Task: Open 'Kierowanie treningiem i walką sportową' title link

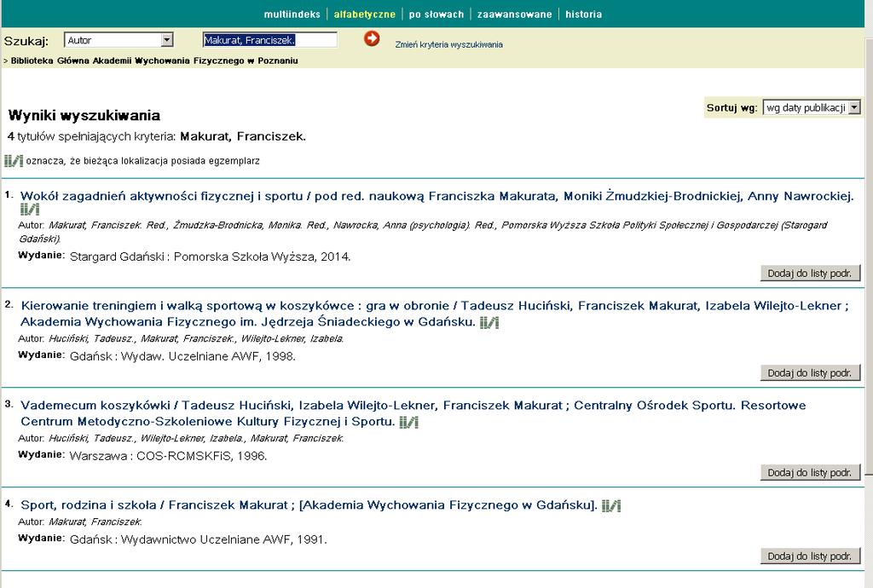Action: coord(434,314)
